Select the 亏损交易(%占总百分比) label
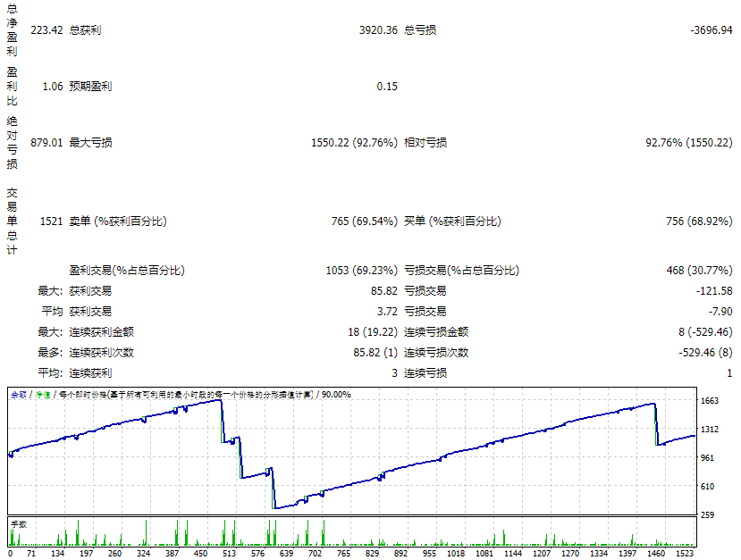Image resolution: width=741 pixels, height=560 pixels. click(x=462, y=271)
